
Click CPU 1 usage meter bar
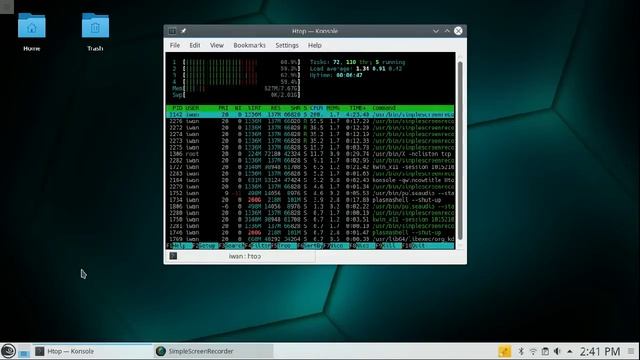(236, 62)
